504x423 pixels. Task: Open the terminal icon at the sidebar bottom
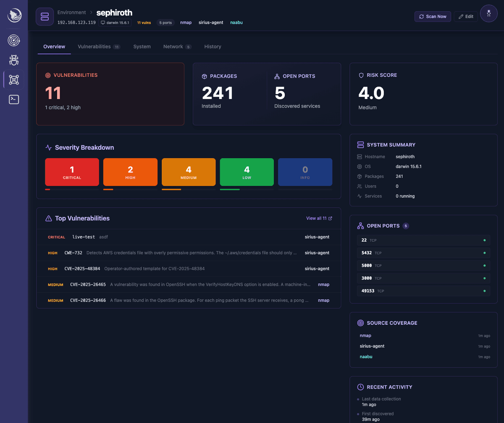coord(13,99)
